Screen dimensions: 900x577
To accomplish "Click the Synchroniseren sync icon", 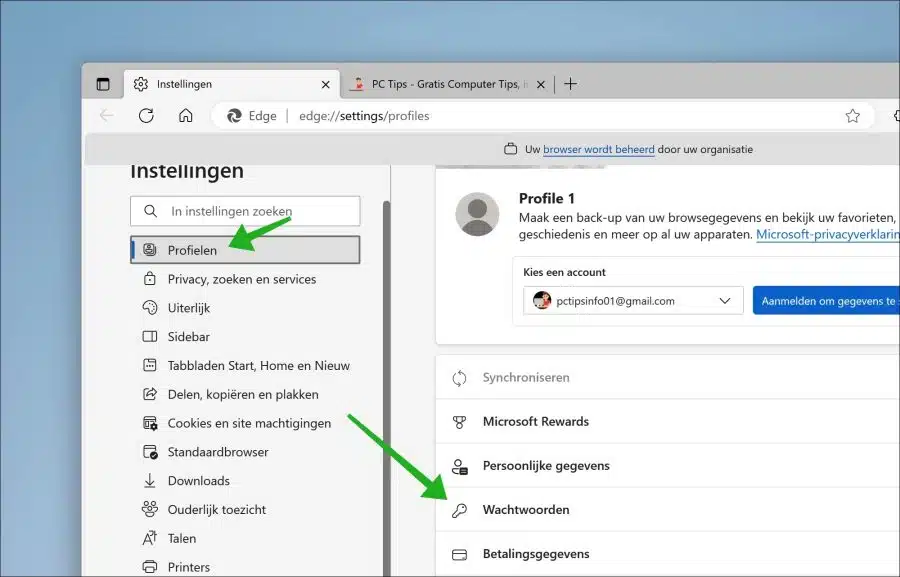I will [459, 378].
